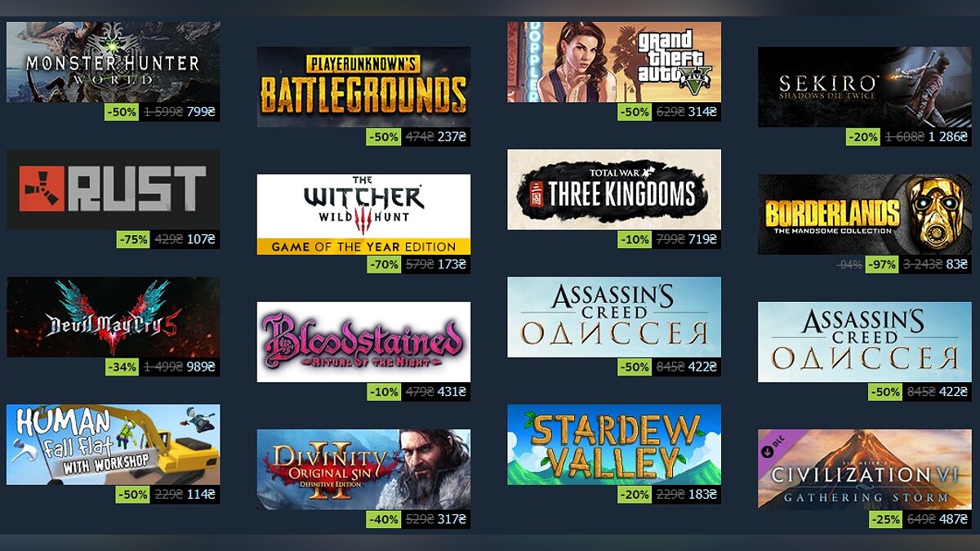Click the Borderlands Handsome Collection banner

click(x=865, y=215)
